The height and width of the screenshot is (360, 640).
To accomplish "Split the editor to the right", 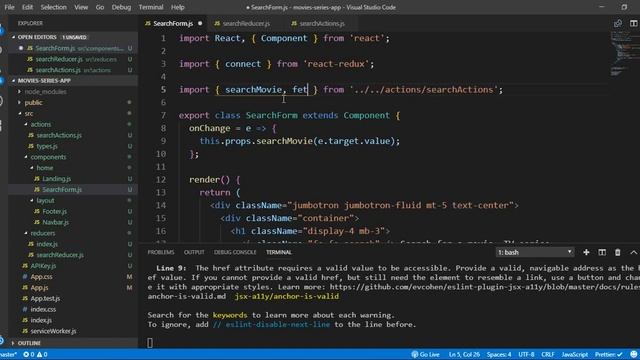I will pos(633,23).
